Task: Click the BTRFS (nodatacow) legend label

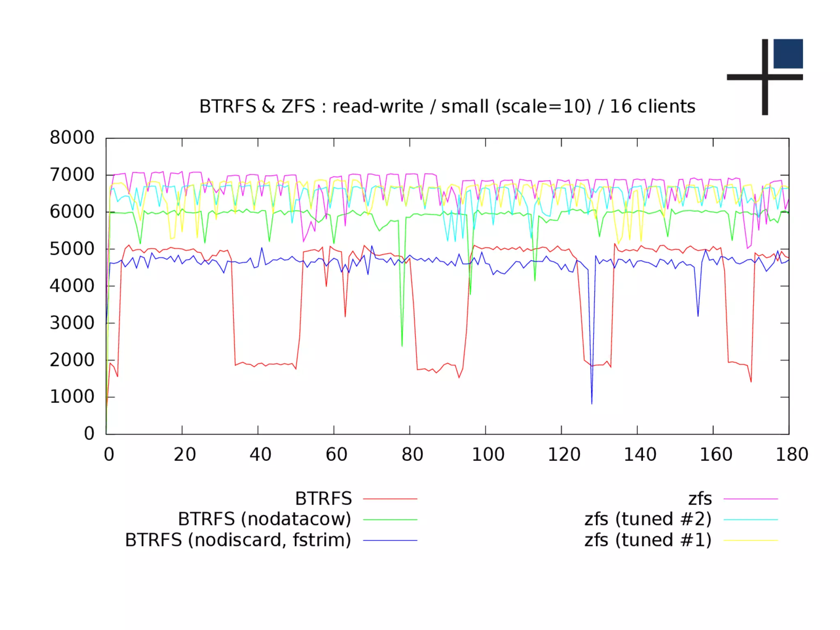Action: [265, 519]
